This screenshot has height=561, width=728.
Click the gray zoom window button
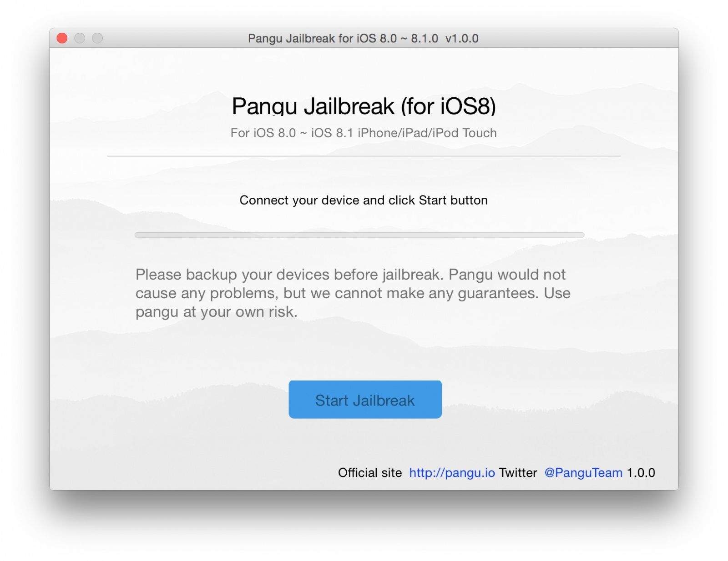coord(97,38)
